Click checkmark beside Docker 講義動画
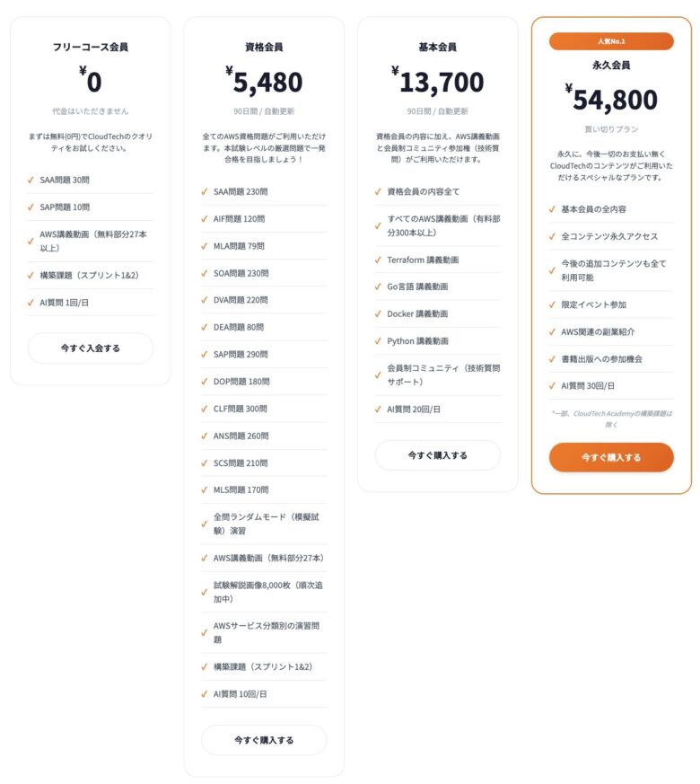 (378, 313)
